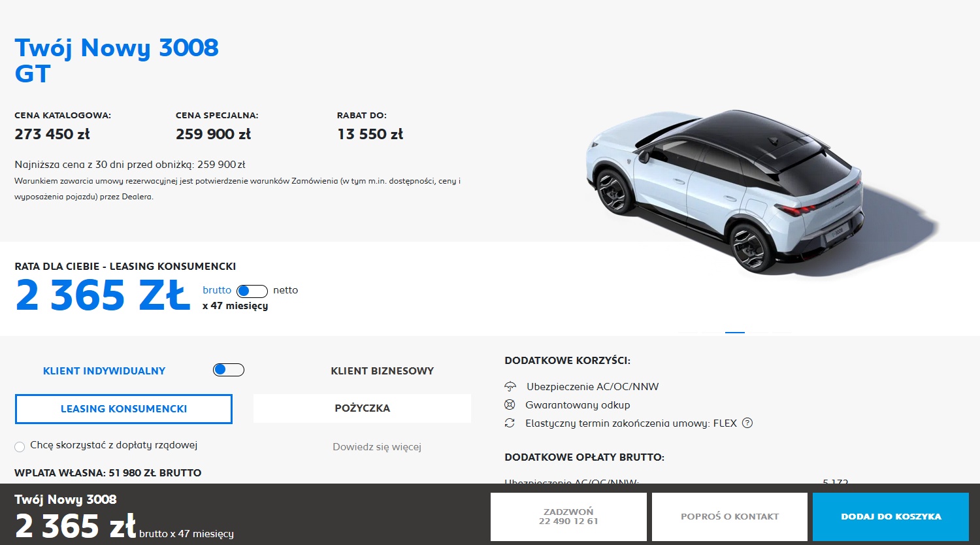Image resolution: width=980 pixels, height=545 pixels.
Task: Click the Chcę skorzystać z dopłaty rządowej label
Action: (114, 445)
